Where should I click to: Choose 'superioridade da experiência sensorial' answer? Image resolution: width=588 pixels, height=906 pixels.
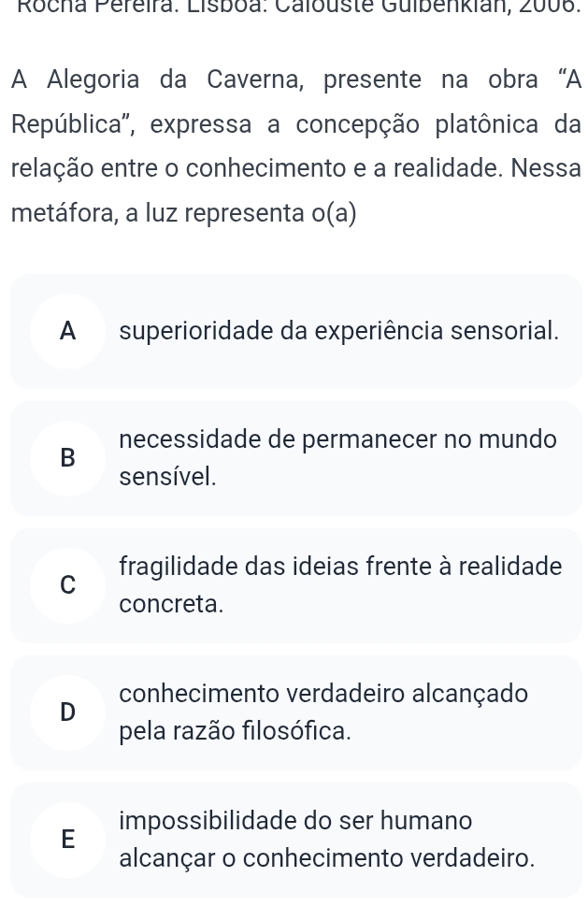pyautogui.click(x=339, y=331)
